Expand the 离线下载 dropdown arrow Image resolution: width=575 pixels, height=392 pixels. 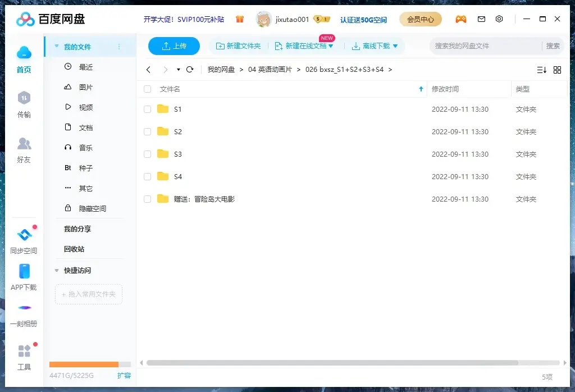395,46
